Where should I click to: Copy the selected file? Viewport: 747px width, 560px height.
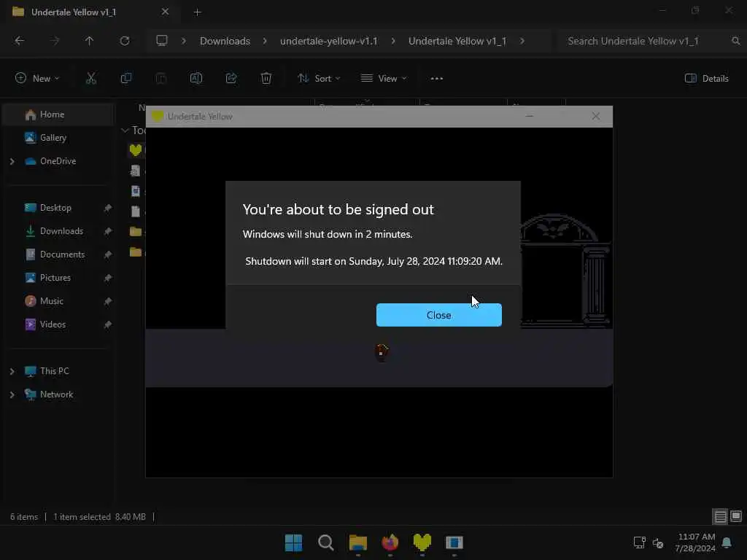[126, 78]
